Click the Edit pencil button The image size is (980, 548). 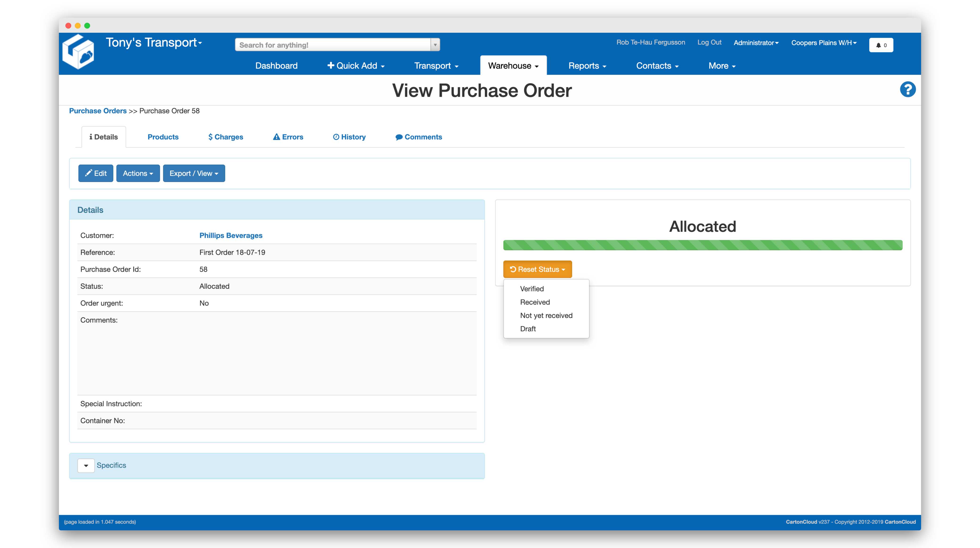tap(95, 173)
